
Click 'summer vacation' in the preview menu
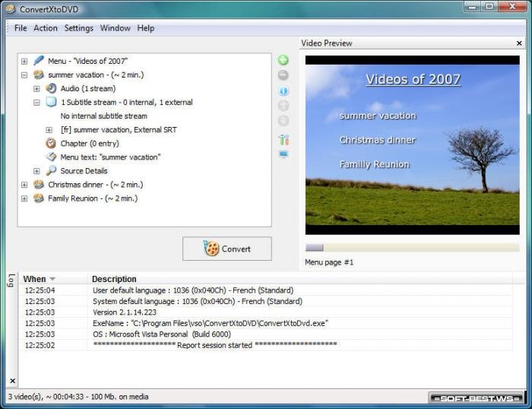(378, 116)
